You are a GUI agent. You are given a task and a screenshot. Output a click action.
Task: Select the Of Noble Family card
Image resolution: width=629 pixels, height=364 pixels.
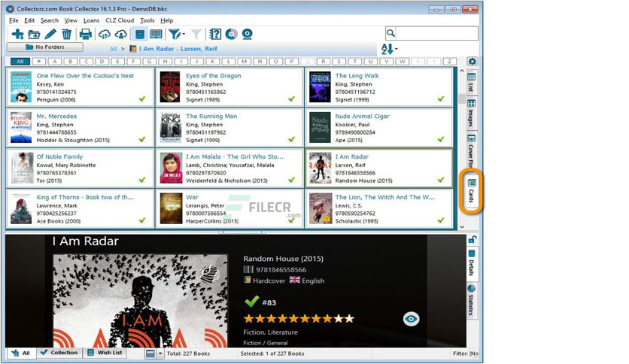pyautogui.click(x=81, y=168)
